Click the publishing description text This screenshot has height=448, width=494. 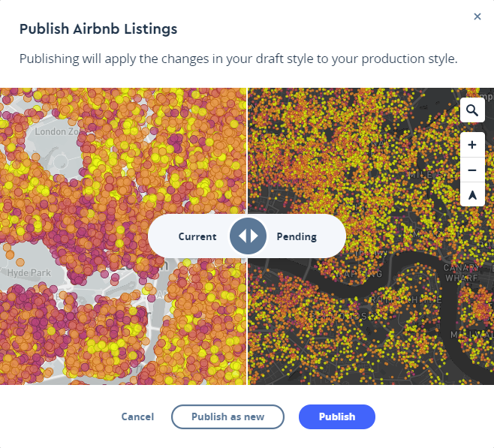(238, 59)
